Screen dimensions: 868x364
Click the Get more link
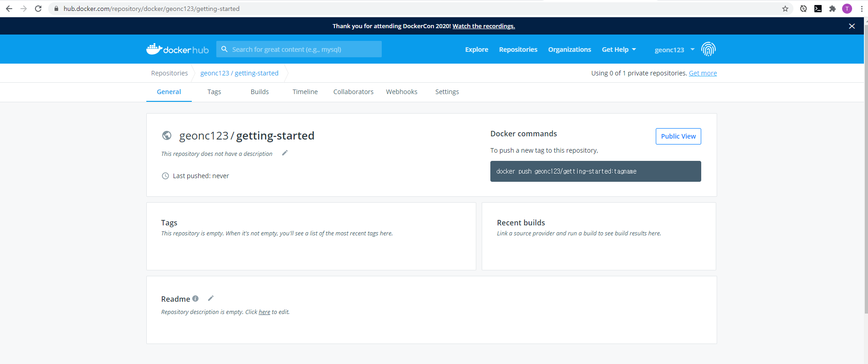(x=703, y=73)
